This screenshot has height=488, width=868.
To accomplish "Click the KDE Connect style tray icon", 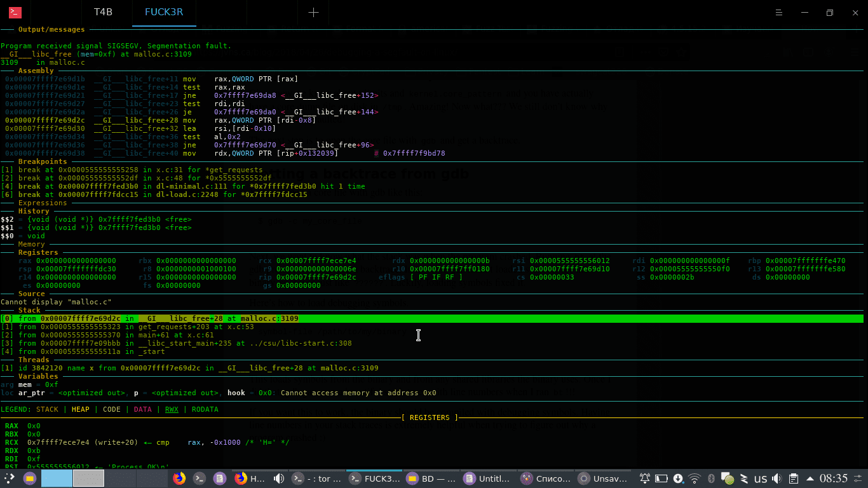I will tap(744, 478).
